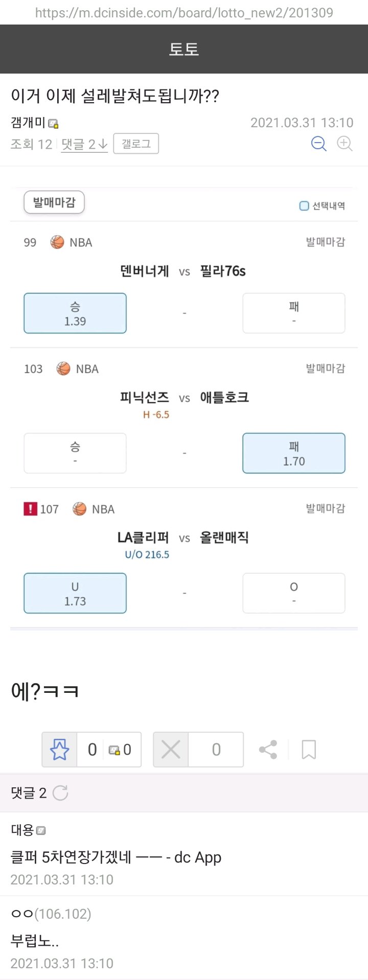This screenshot has height=980, width=368.
Task: Recommend the post with star icon
Action: click(59, 750)
